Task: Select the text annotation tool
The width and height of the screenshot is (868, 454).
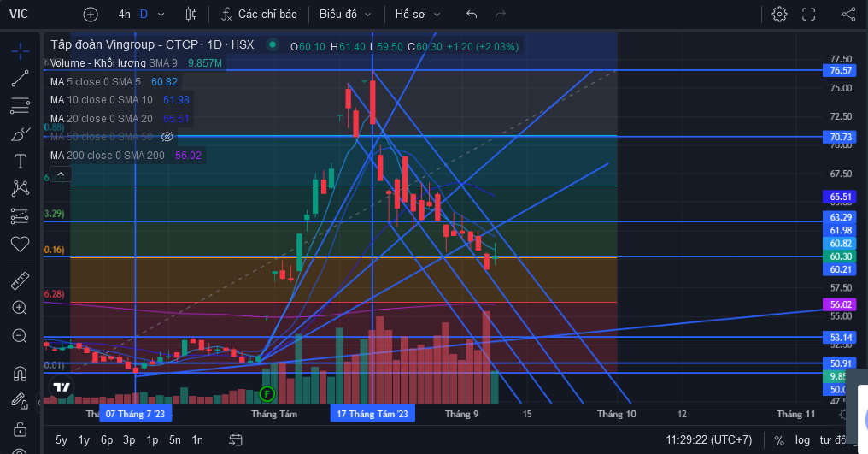Action: 20,162
